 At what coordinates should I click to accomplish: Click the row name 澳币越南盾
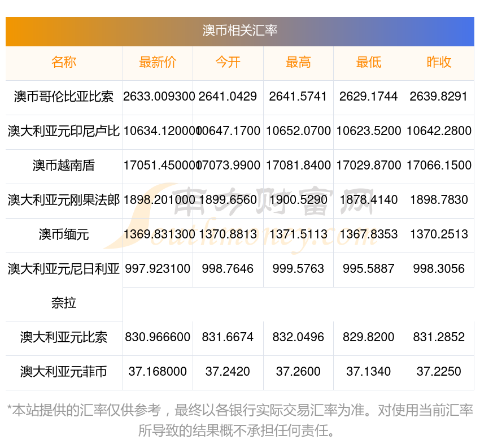[x=64, y=166]
